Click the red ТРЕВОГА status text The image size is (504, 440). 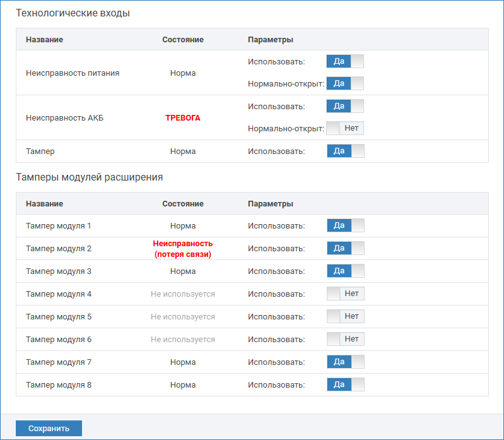coord(183,118)
